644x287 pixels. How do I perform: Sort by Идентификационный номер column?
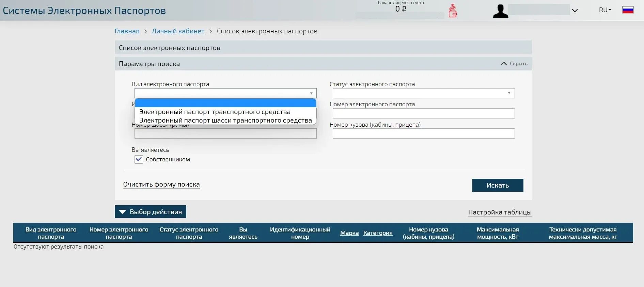coord(300,233)
